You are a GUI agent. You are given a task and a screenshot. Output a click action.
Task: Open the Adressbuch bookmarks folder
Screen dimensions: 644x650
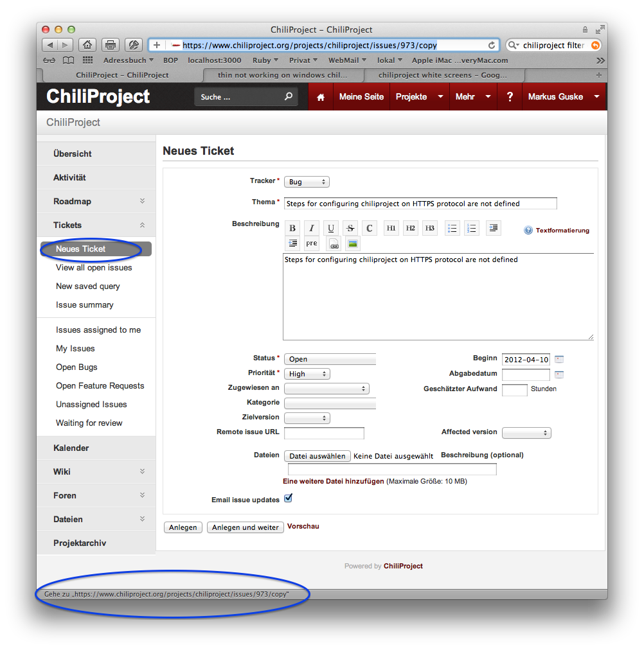tap(128, 60)
